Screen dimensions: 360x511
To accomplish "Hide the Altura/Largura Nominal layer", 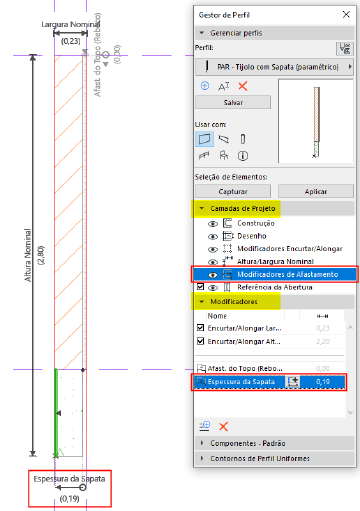I will coord(213,262).
